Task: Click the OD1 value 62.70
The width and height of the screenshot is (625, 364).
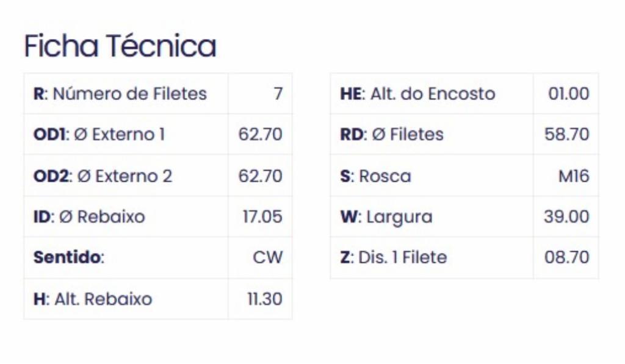Action: click(x=260, y=135)
